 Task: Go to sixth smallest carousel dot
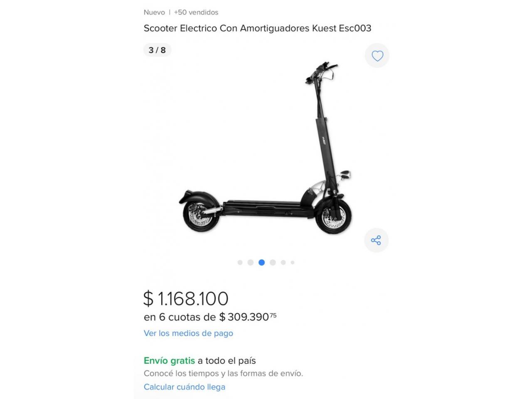tap(293, 262)
